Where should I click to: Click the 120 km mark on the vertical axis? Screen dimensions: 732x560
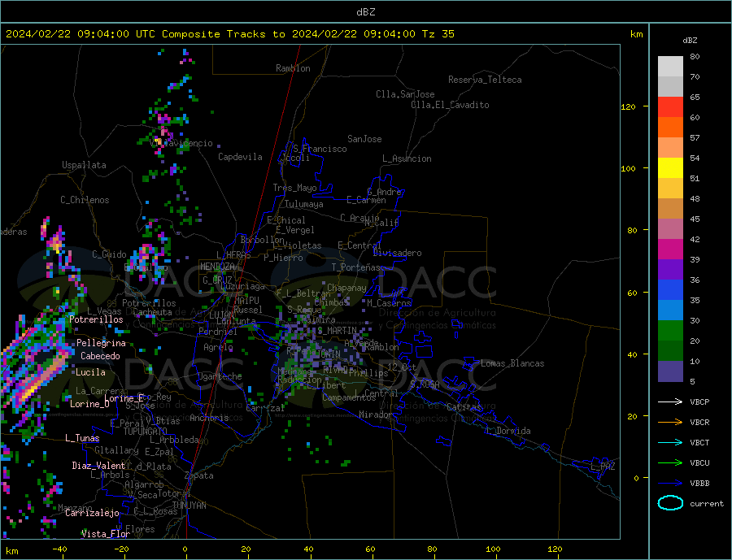(x=628, y=106)
